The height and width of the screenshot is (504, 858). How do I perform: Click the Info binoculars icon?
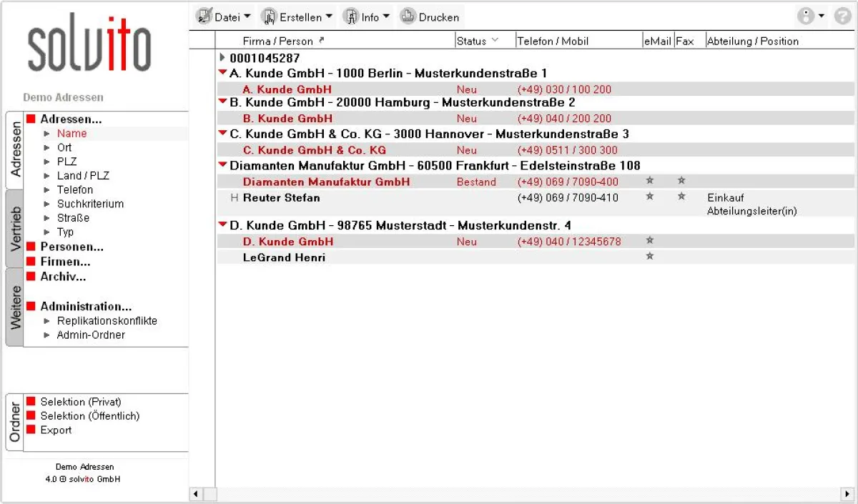[350, 16]
